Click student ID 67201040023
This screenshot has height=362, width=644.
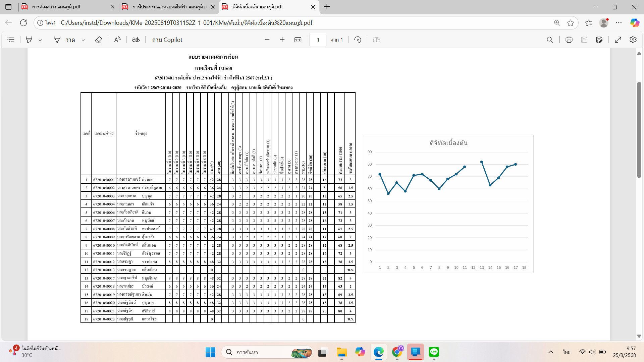pyautogui.click(x=104, y=319)
